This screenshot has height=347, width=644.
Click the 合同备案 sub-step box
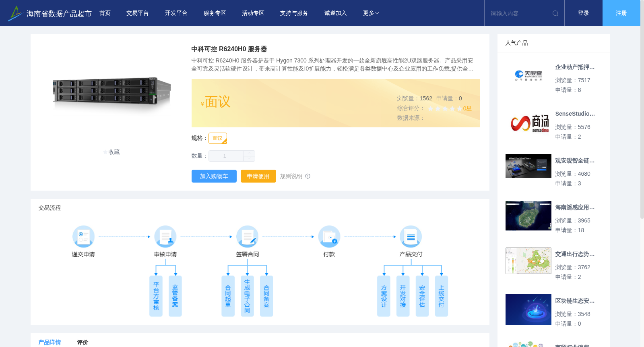click(266, 296)
